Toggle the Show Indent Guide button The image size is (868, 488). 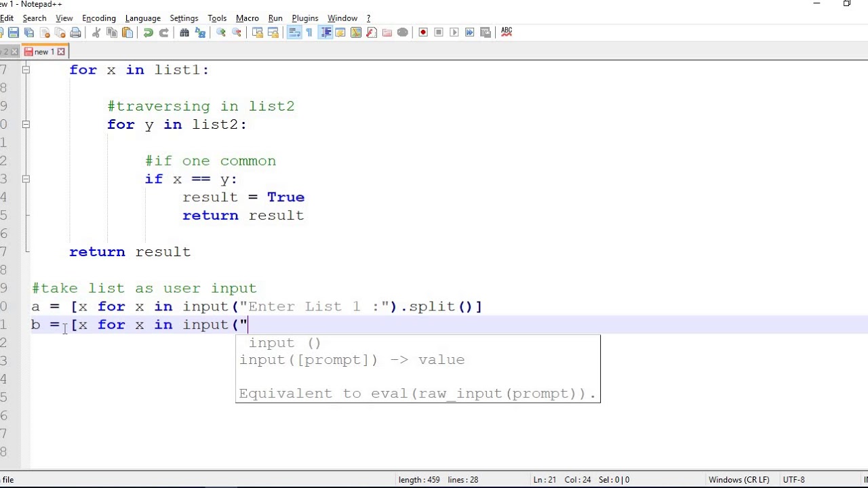[325, 32]
